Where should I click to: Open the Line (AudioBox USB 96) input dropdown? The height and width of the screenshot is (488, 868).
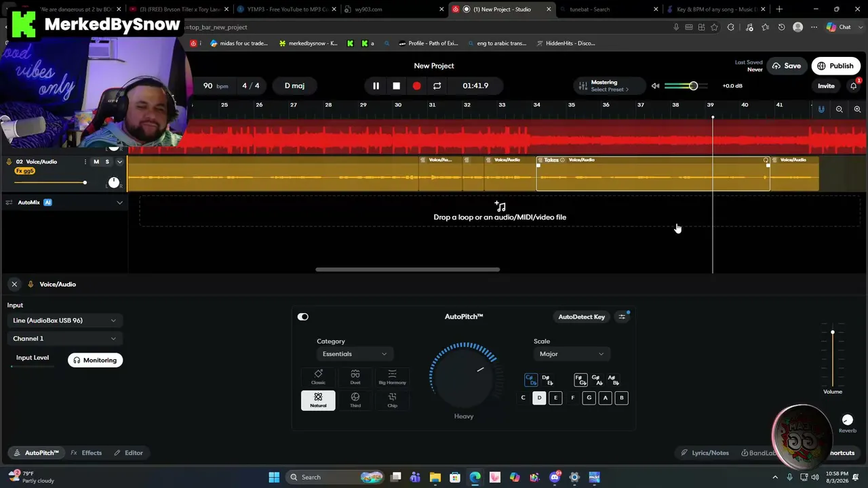[64, 321]
